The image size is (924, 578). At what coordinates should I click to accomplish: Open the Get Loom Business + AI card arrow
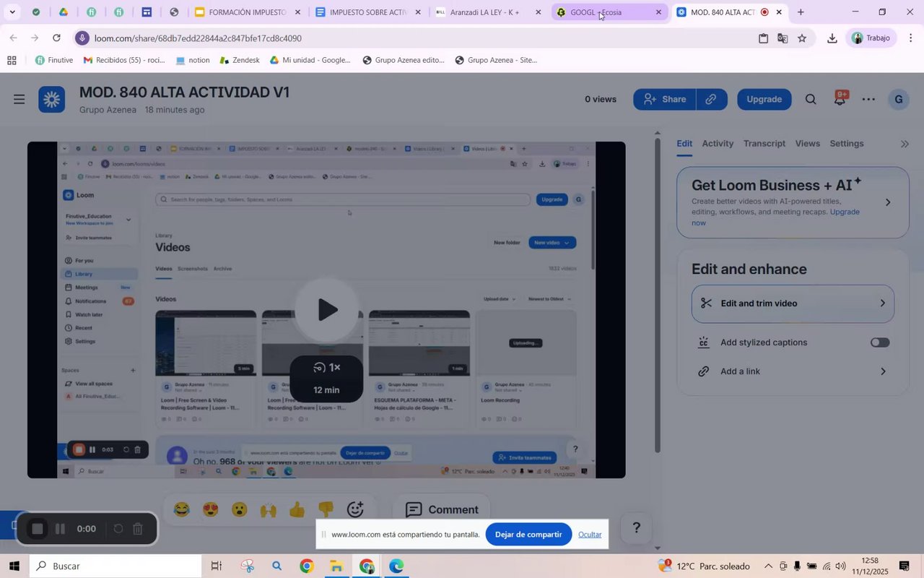tap(888, 202)
